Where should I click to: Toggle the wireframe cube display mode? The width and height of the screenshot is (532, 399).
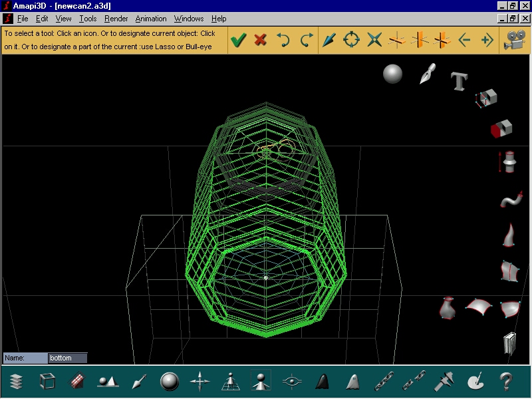point(47,382)
